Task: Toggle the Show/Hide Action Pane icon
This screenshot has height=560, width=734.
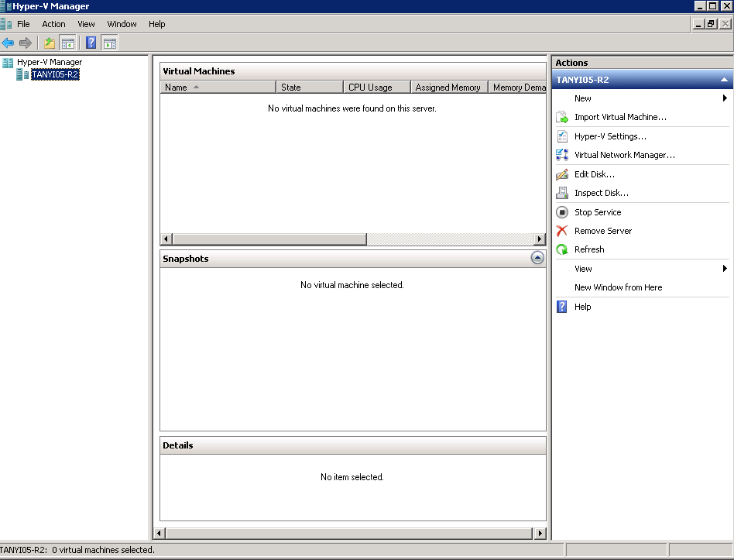Action: (x=109, y=43)
